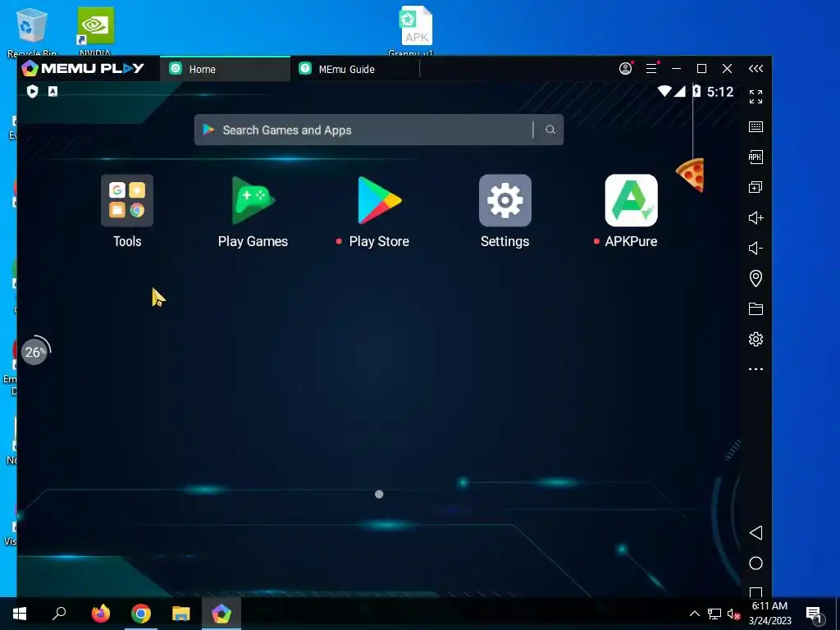Click the MEmu Play taskbar icon
The image size is (840, 630).
pos(221,614)
